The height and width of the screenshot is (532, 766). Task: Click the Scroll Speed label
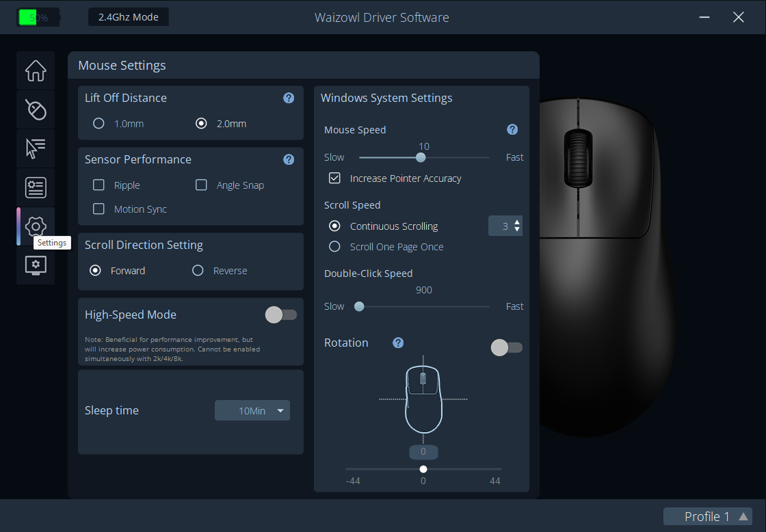click(352, 205)
